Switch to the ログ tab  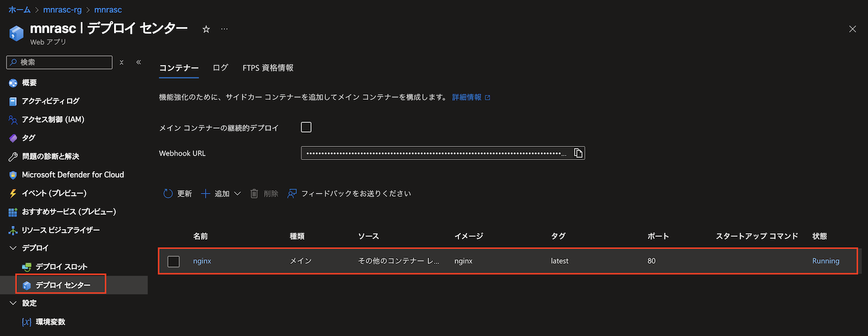[220, 68]
